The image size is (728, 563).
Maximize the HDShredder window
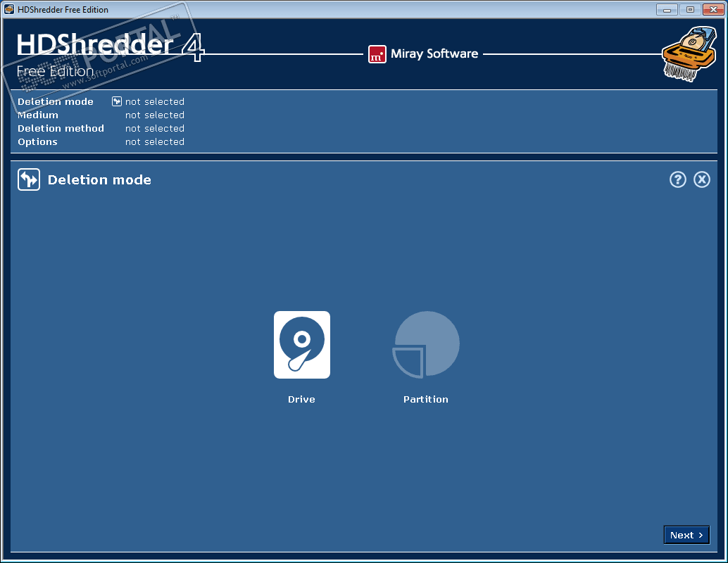(690, 9)
